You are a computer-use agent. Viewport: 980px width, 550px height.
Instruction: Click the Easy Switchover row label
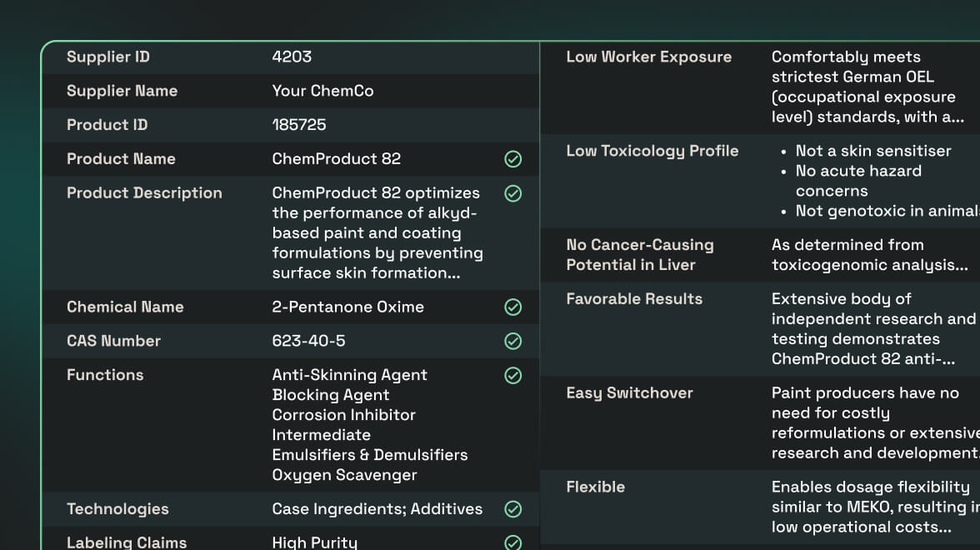[x=629, y=393]
